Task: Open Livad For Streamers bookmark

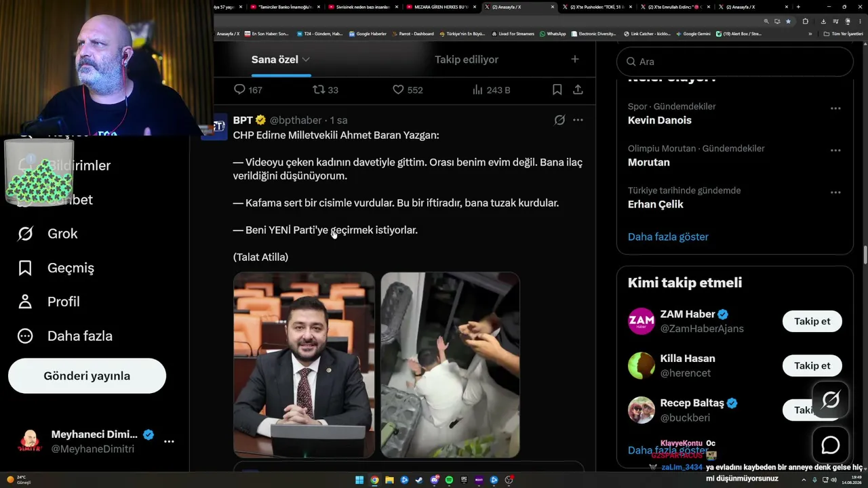Action: pos(513,34)
